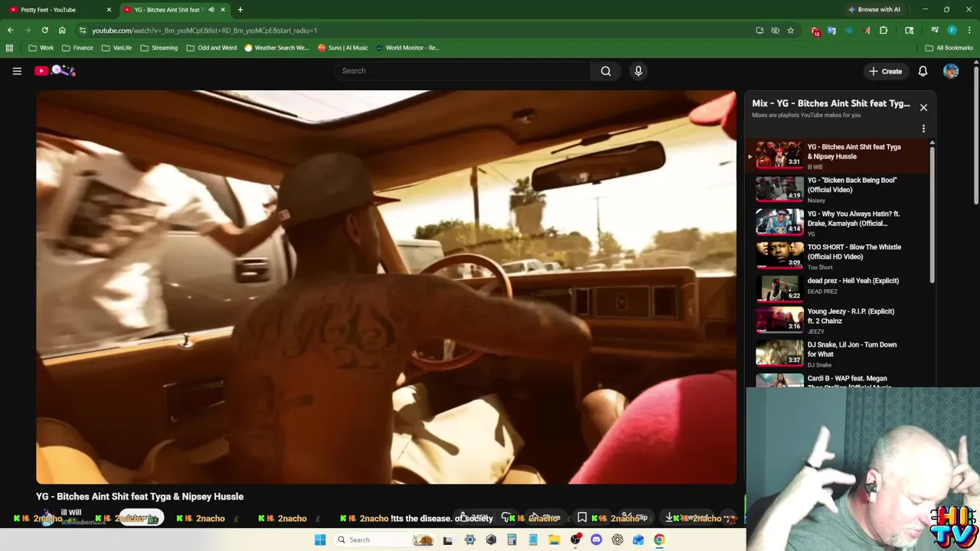
Task: Play DJ Snake Turn Down for What
Action: click(x=838, y=354)
